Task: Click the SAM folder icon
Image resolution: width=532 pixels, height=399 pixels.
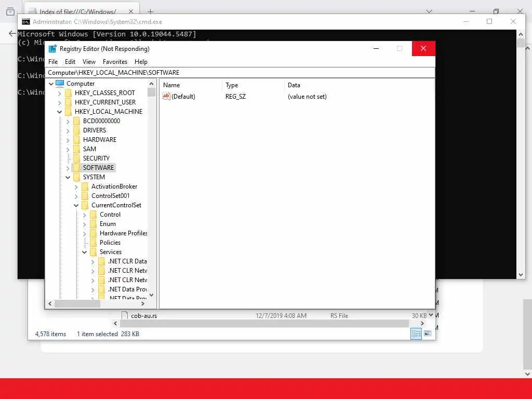Action: point(77,149)
